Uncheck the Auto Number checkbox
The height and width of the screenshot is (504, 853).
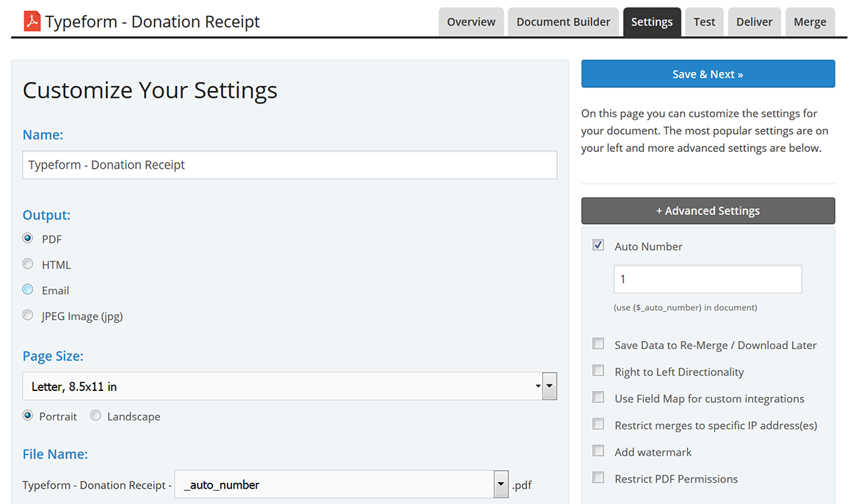click(598, 246)
